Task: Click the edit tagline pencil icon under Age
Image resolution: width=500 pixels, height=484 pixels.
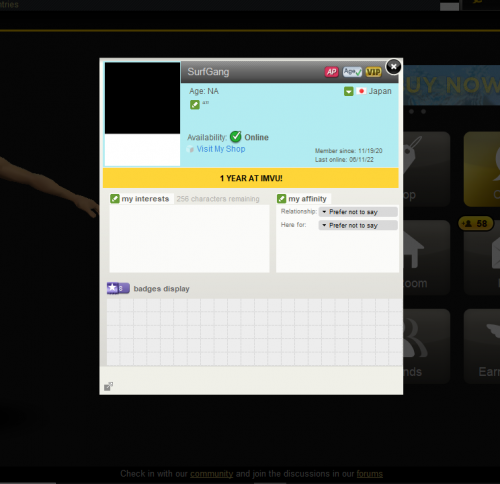Action: click(195, 105)
